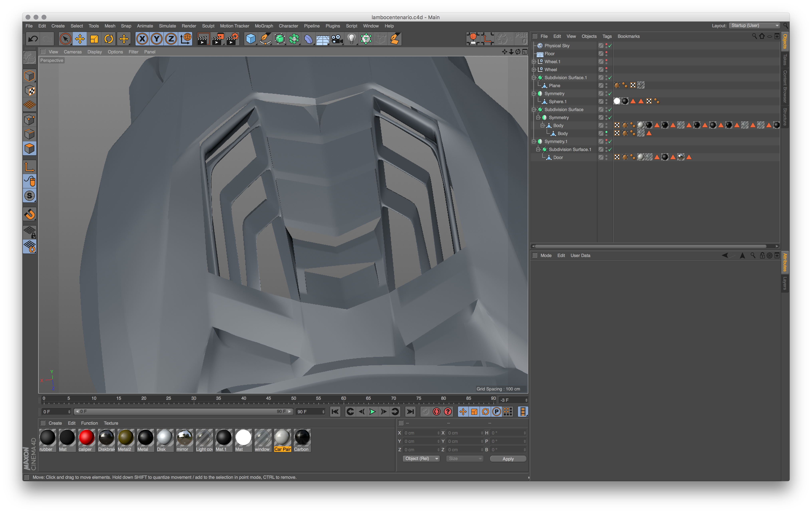Expand the Wheel.1 object tree
Viewport: 812px width, 513px height.
click(x=533, y=62)
